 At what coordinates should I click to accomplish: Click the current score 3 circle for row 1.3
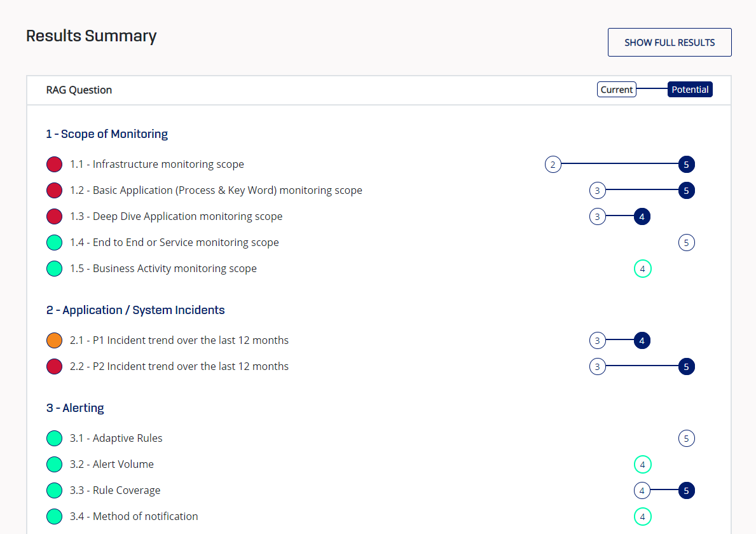click(x=598, y=216)
